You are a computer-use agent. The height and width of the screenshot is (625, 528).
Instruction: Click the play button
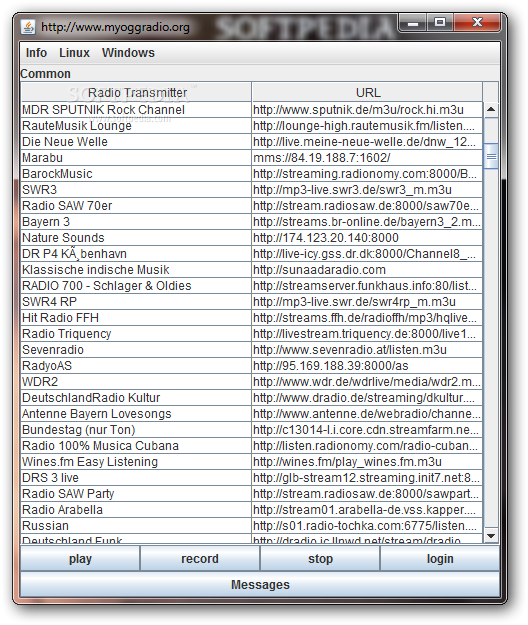coord(80,558)
